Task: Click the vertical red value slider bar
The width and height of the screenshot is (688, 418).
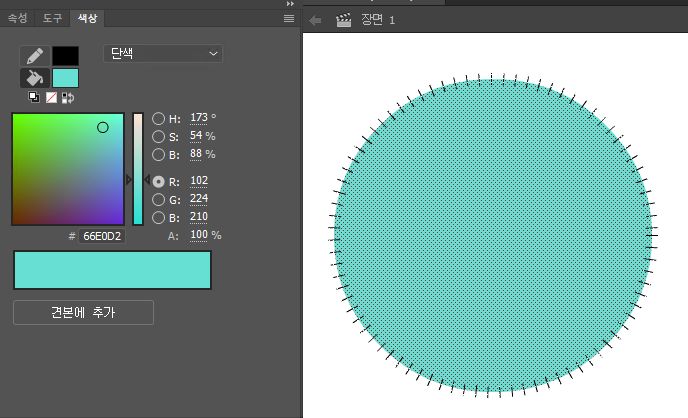Action: click(x=138, y=169)
